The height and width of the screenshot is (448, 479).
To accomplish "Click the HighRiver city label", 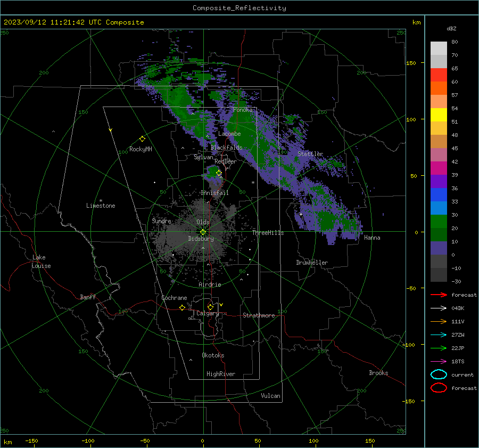I will [221, 374].
